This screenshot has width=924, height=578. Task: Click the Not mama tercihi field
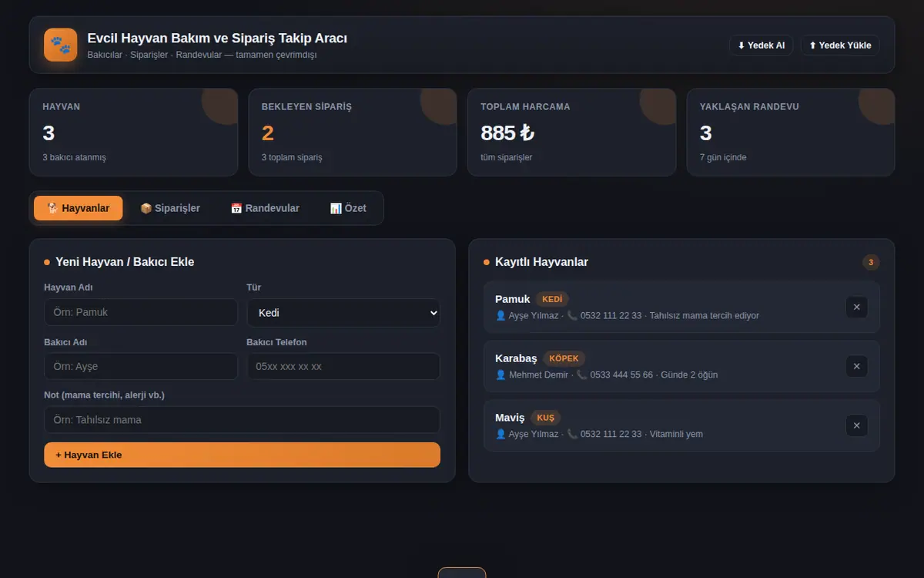click(x=242, y=420)
